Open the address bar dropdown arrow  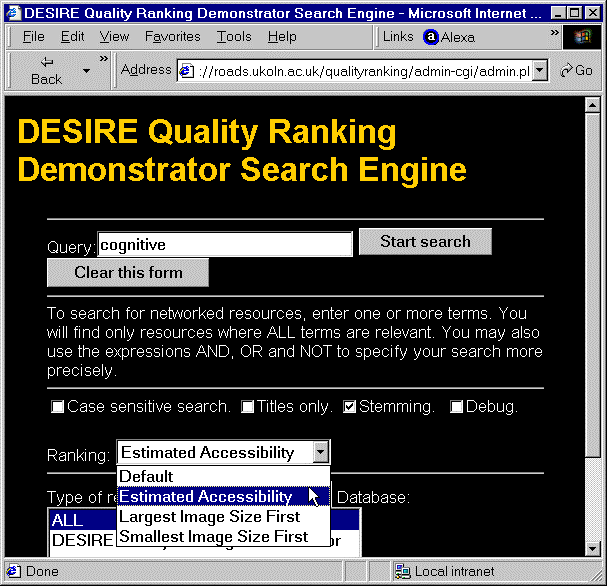[540, 71]
